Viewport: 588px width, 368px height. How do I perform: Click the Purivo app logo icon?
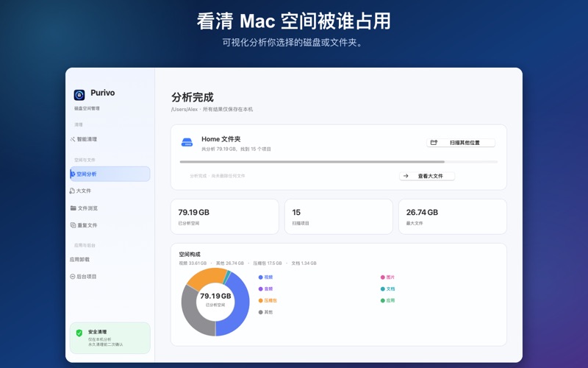pos(79,95)
